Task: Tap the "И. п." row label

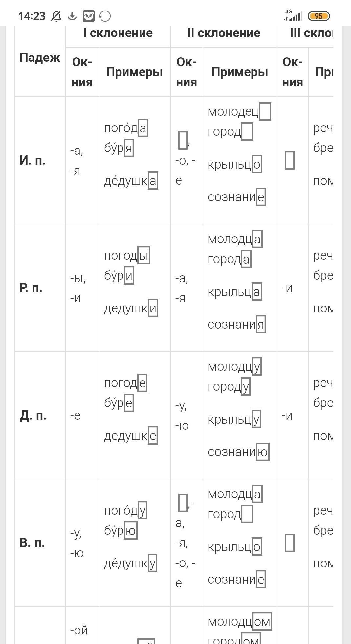Action: click(x=33, y=160)
